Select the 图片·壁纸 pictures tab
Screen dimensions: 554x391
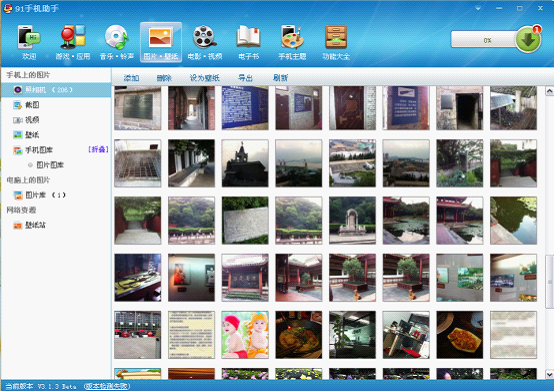(161, 42)
